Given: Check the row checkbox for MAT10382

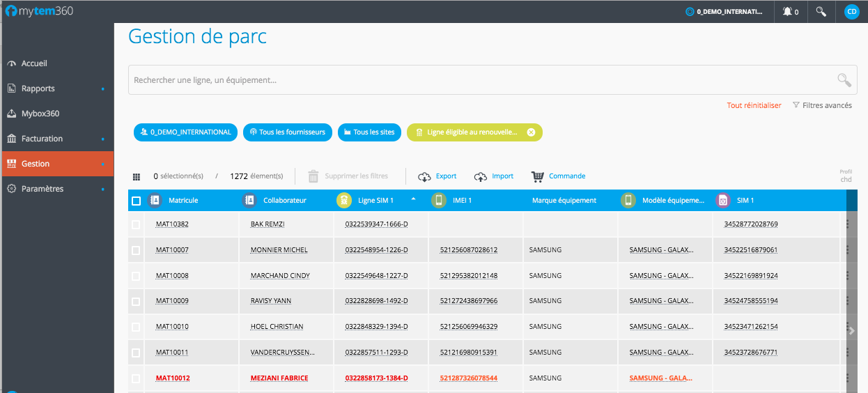Looking at the screenshot, I should click(x=136, y=224).
